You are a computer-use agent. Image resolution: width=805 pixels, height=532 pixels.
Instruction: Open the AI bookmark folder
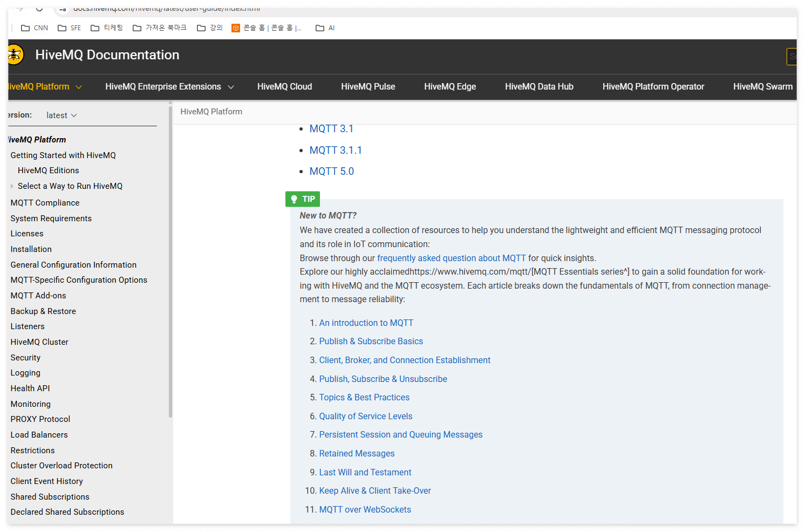325,28
